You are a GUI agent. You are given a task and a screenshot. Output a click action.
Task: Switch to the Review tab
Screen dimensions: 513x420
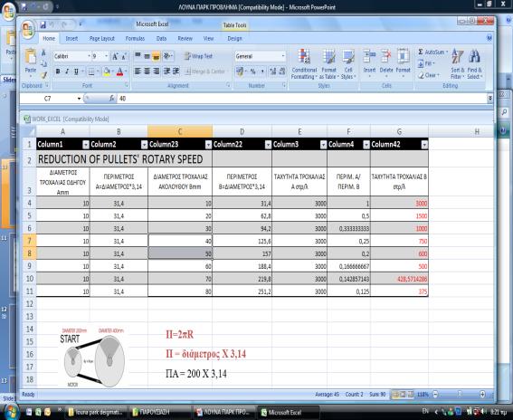click(185, 39)
